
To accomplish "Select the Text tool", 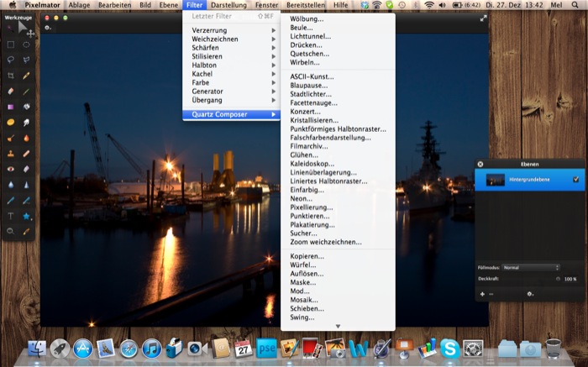I will click(11, 215).
